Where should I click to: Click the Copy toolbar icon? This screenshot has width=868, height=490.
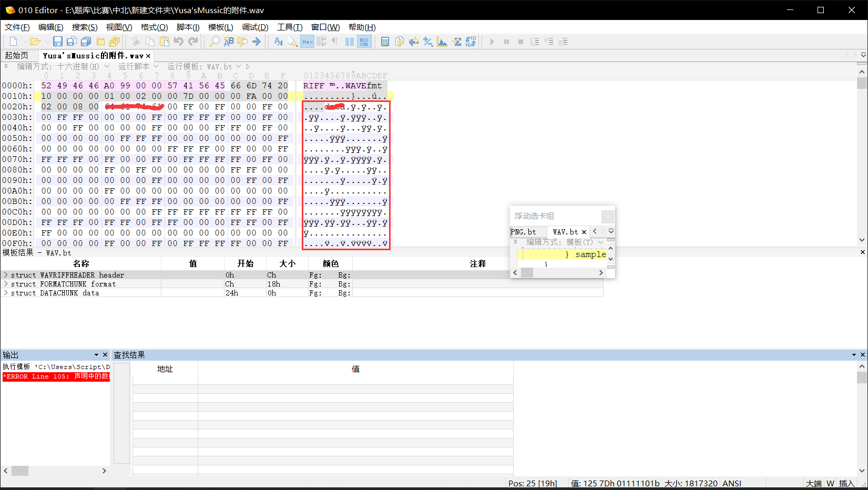[150, 42]
